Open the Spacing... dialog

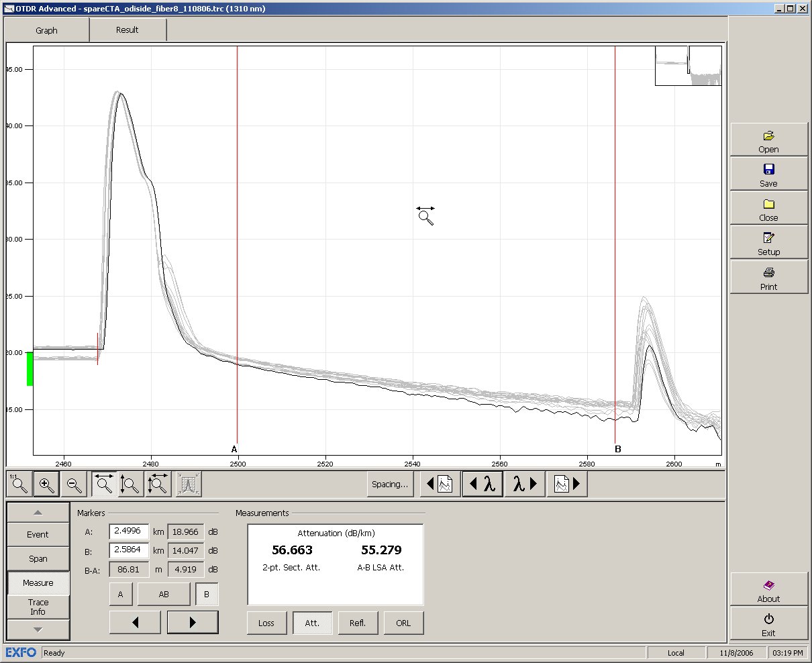click(x=390, y=484)
